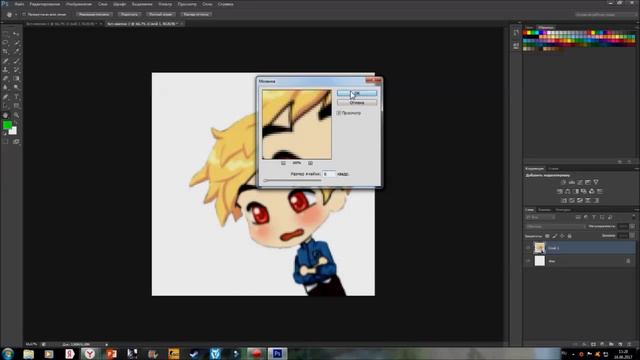Select the Path Selection tool
Image resolution: width=640 pixels, height=360 pixels.
(x=5, y=106)
